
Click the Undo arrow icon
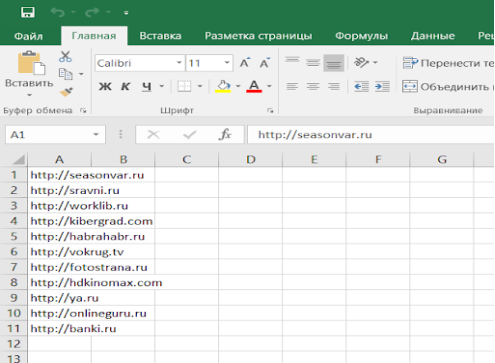(x=58, y=12)
